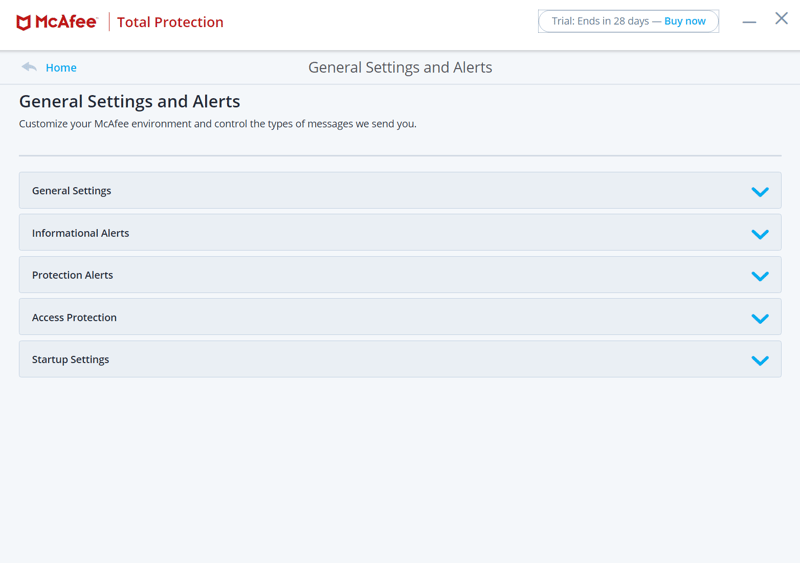Open the Informational Alerts section label
The height and width of the screenshot is (563, 800).
pos(81,233)
